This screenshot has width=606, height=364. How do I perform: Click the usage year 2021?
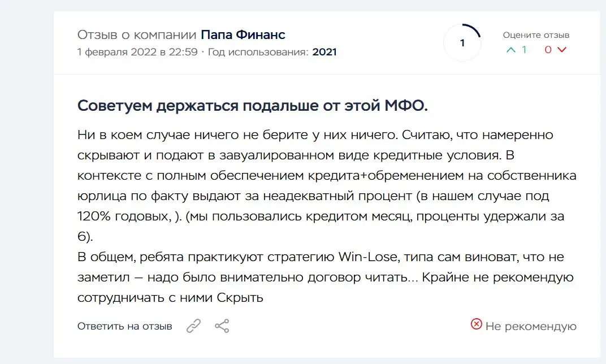coord(324,52)
